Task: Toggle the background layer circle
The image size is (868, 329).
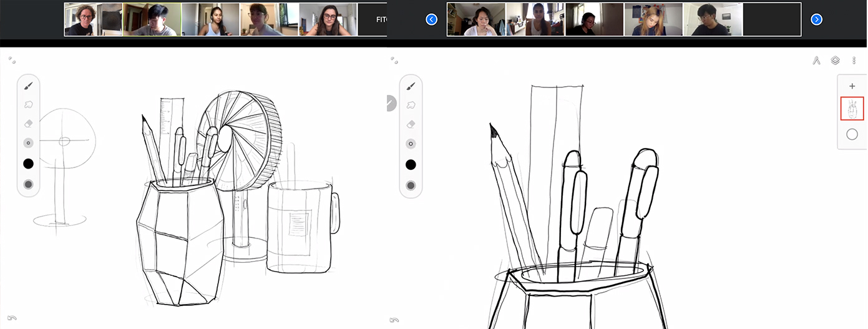Action: point(852,134)
